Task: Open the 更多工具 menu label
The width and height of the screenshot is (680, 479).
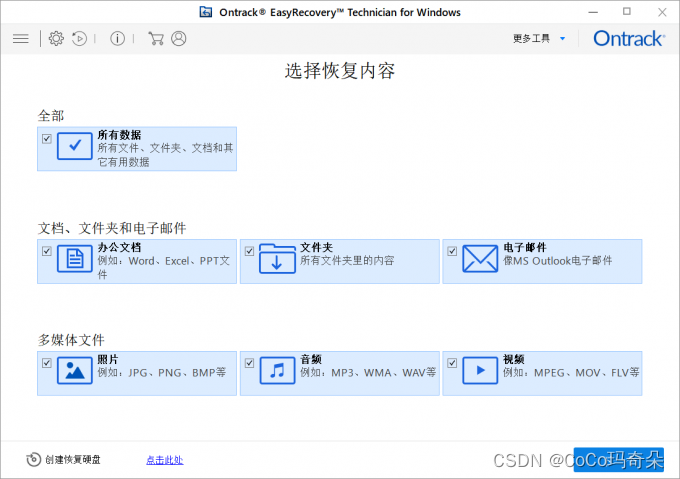Action: (x=531, y=39)
